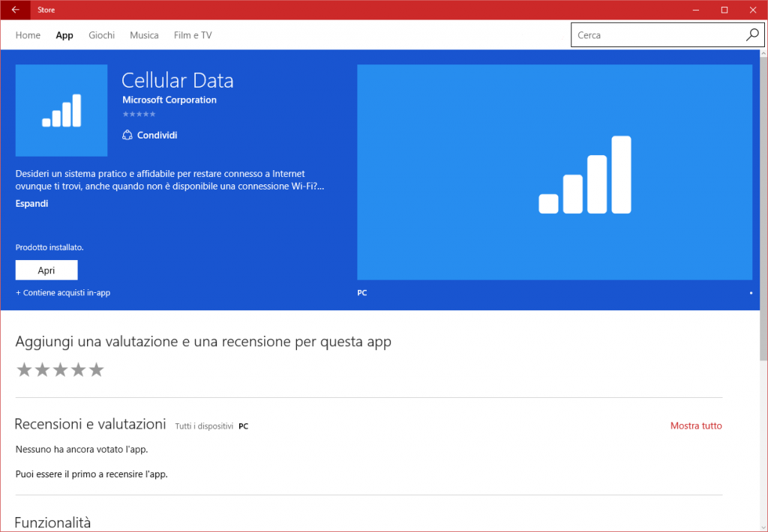
Task: Click the Cellular Data title
Action: (178, 81)
